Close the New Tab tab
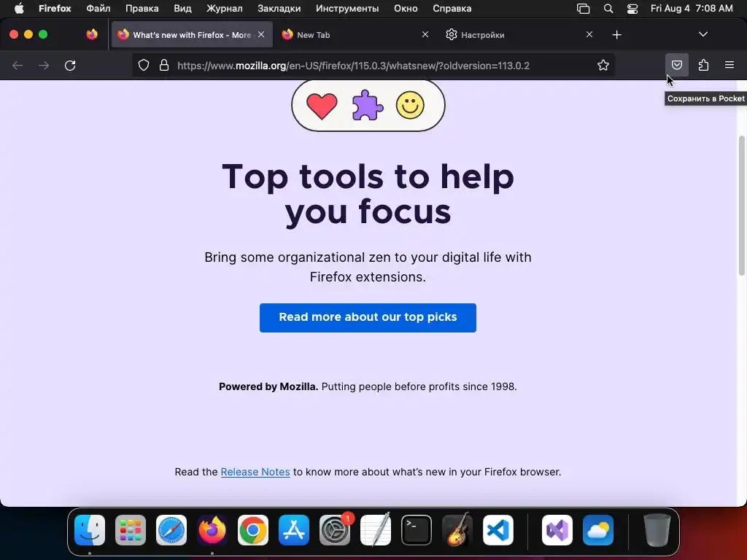 (x=425, y=34)
